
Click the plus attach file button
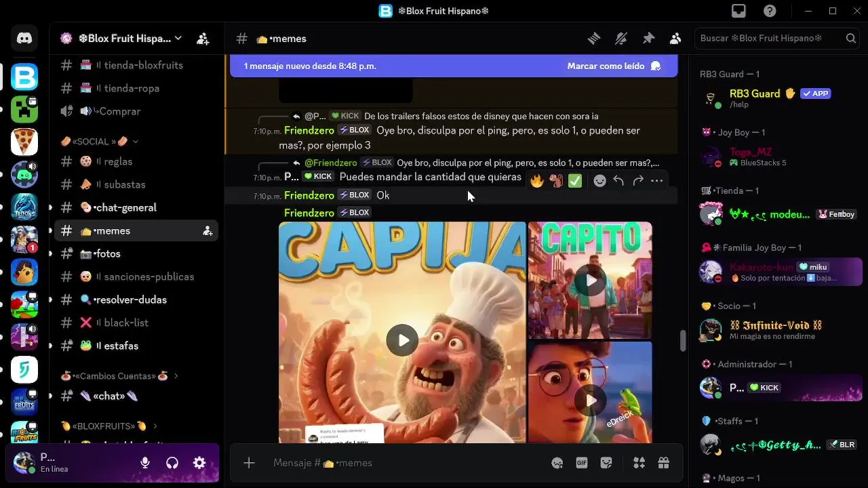click(249, 463)
